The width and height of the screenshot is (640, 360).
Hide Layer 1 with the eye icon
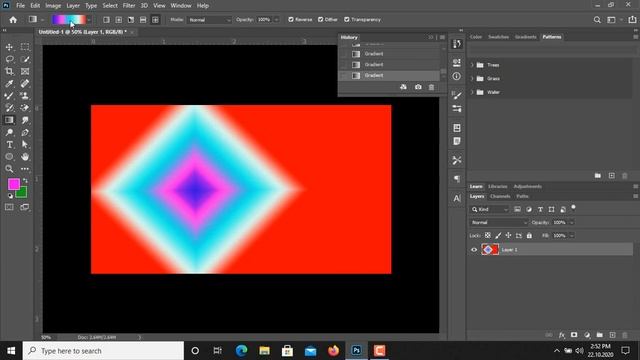pyautogui.click(x=474, y=250)
